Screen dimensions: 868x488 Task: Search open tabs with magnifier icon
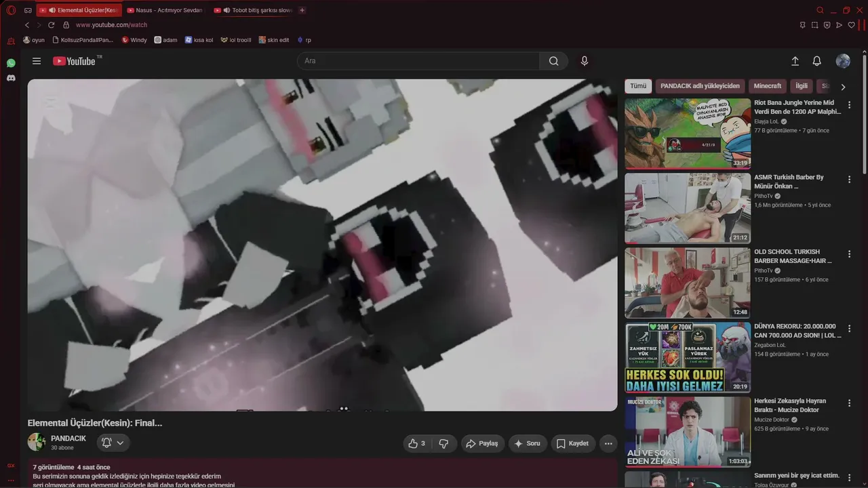click(821, 10)
